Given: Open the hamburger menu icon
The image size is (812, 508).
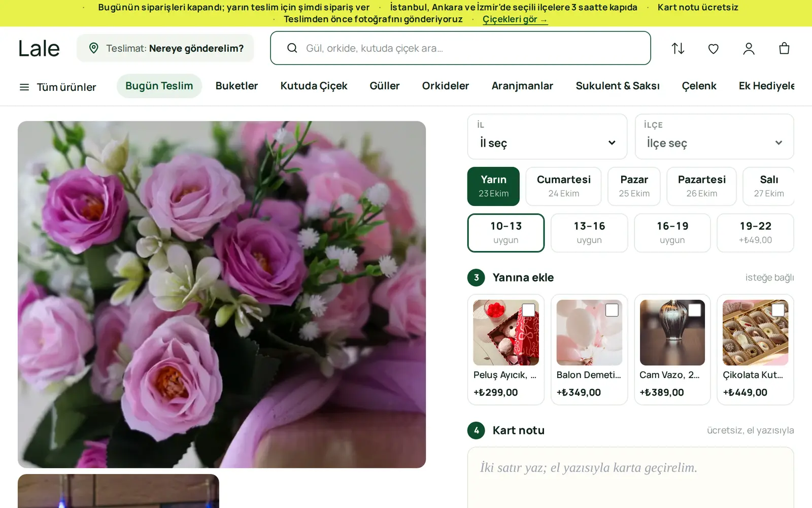Looking at the screenshot, I should 24,87.
